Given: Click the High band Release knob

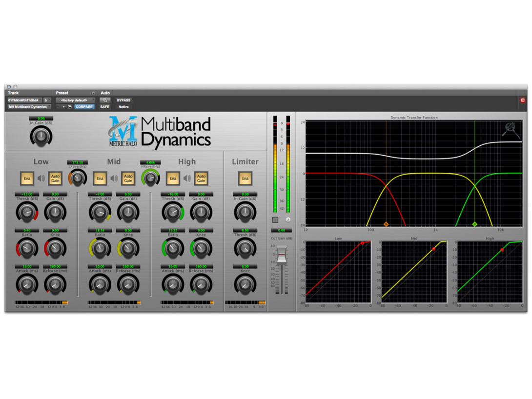Looking at the screenshot, I should 201,284.
